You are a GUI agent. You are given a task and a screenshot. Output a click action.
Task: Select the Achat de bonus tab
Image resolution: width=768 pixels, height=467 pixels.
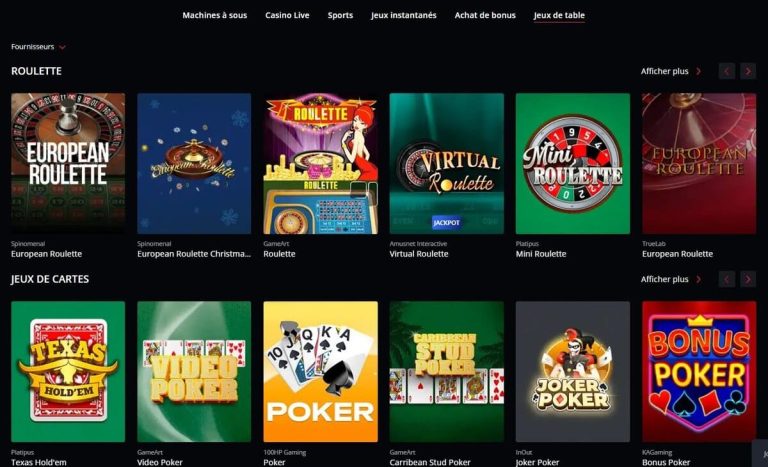[485, 15]
